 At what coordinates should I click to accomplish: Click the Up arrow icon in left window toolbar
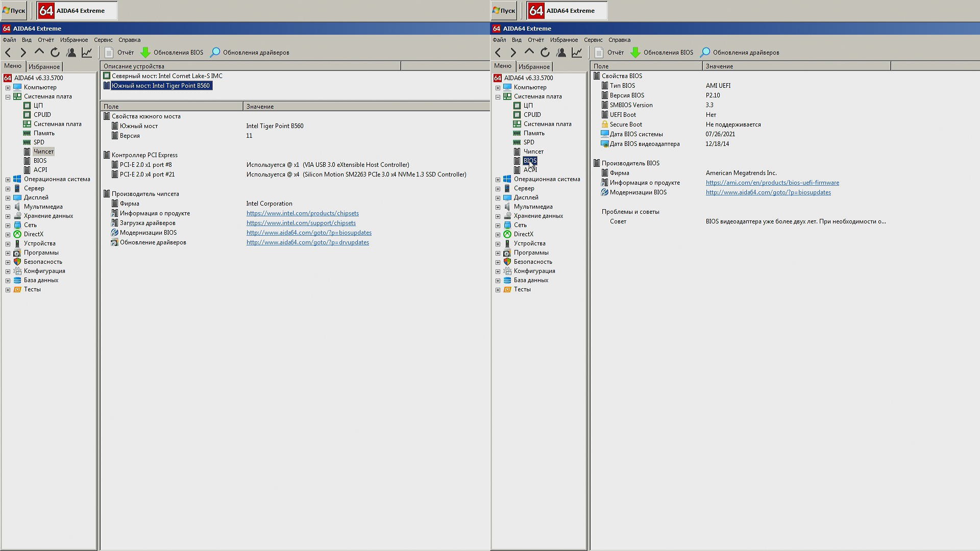point(39,53)
